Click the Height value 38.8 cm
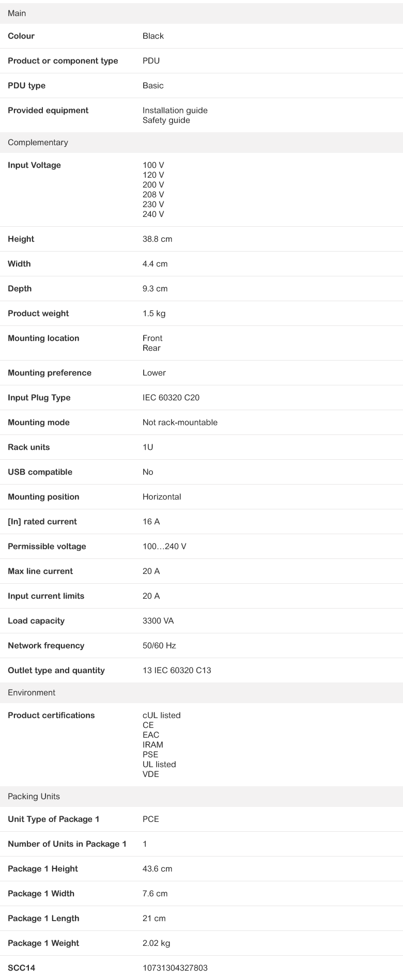Viewport: 403px width, 980px height. (x=158, y=239)
